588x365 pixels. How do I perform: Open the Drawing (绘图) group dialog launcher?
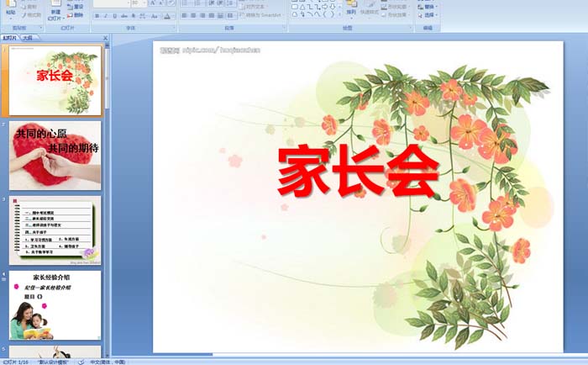[411, 28]
